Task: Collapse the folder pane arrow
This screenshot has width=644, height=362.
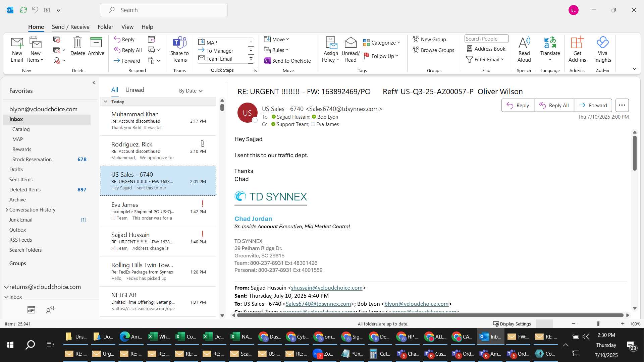Action: [x=94, y=82]
